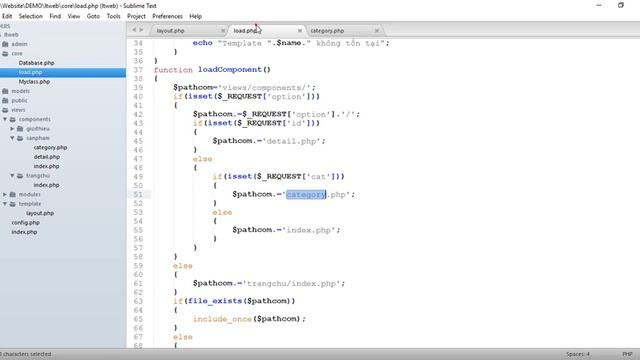The width and height of the screenshot is (640, 360).
Task: Open the Edit menu
Action: [x=7, y=16]
